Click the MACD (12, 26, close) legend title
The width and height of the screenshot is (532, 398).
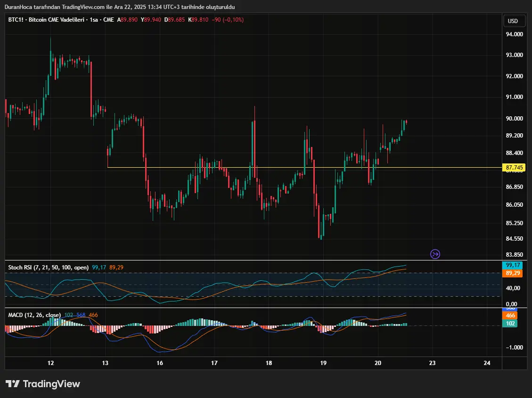(x=34, y=315)
